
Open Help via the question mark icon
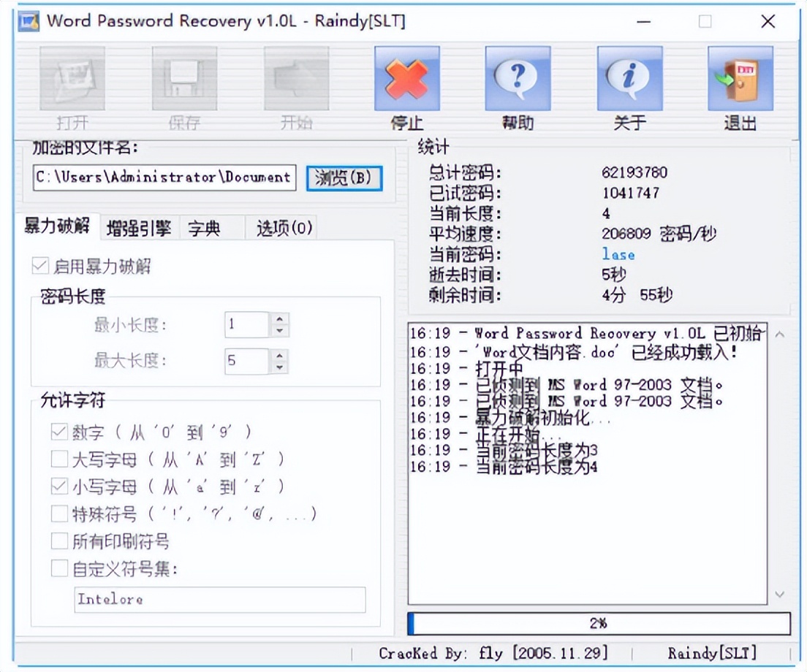[x=518, y=78]
